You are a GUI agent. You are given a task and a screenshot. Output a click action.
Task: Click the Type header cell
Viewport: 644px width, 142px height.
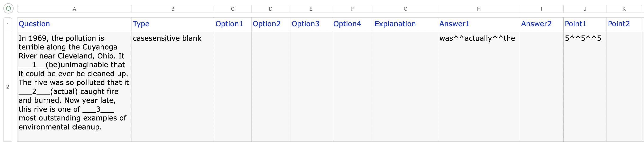coord(173,24)
